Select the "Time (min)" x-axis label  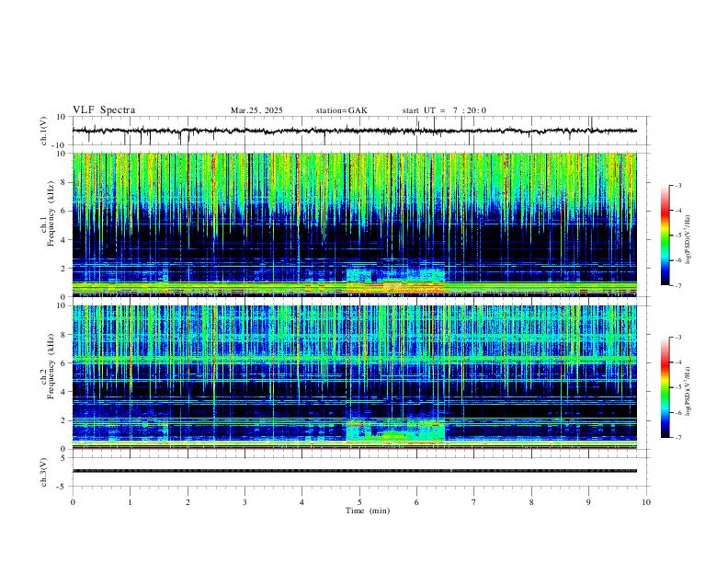[368, 511]
